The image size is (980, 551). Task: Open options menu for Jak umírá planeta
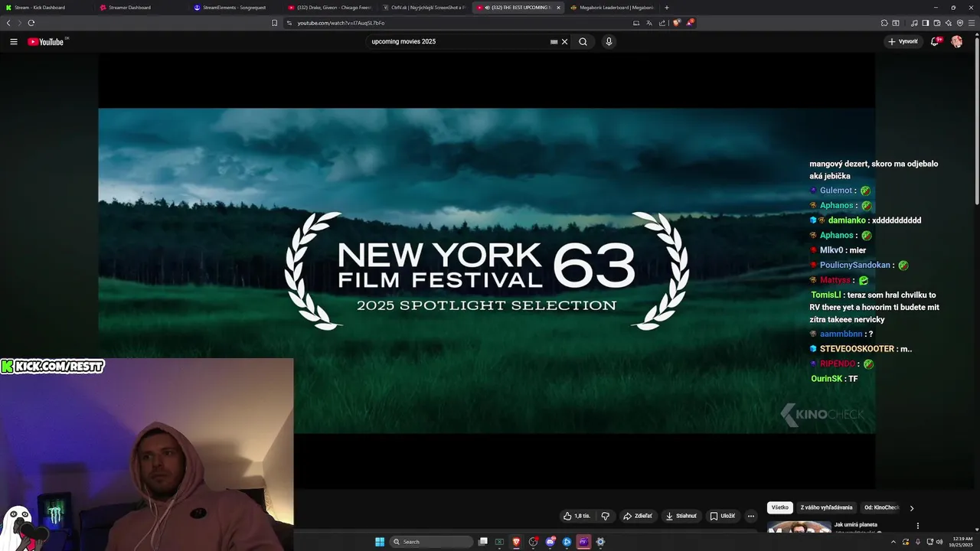tap(918, 526)
